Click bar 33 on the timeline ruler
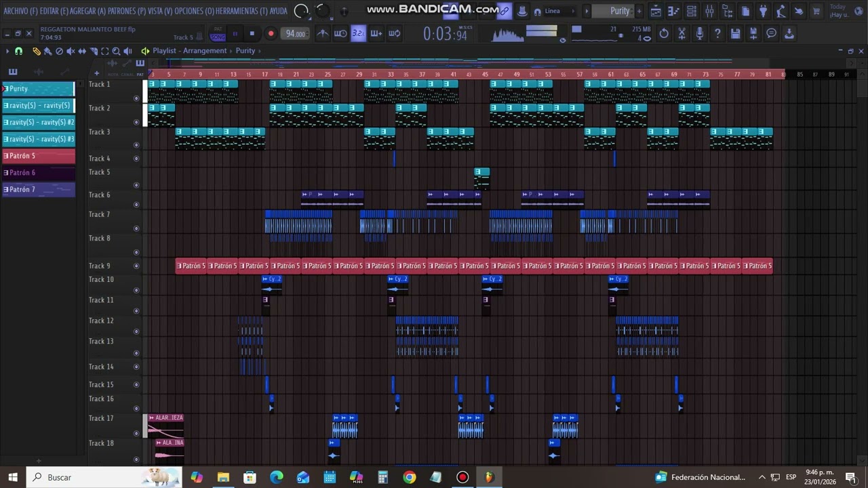This screenshot has height=488, width=868. (391, 75)
